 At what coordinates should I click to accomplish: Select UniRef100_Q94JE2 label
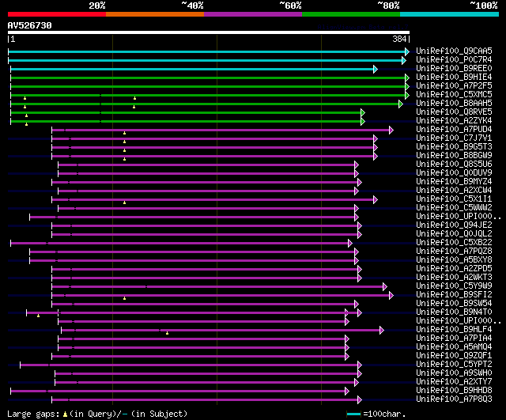point(454,225)
